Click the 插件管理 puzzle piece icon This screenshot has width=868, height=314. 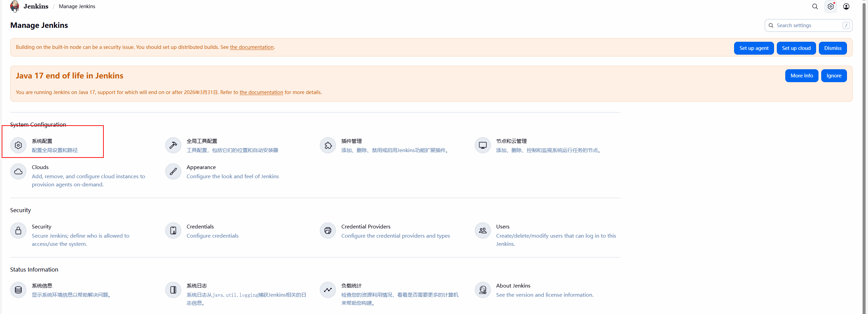coord(328,145)
